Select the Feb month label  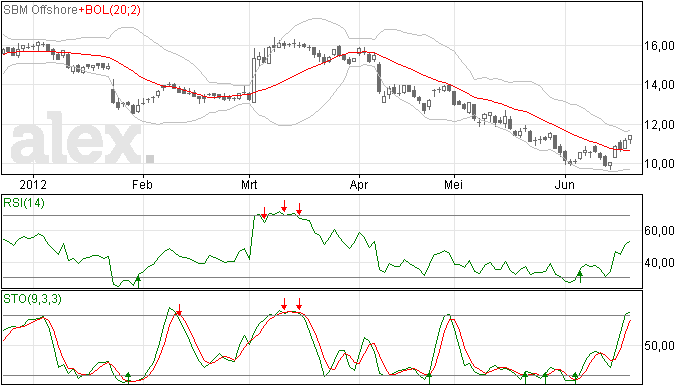point(142,184)
